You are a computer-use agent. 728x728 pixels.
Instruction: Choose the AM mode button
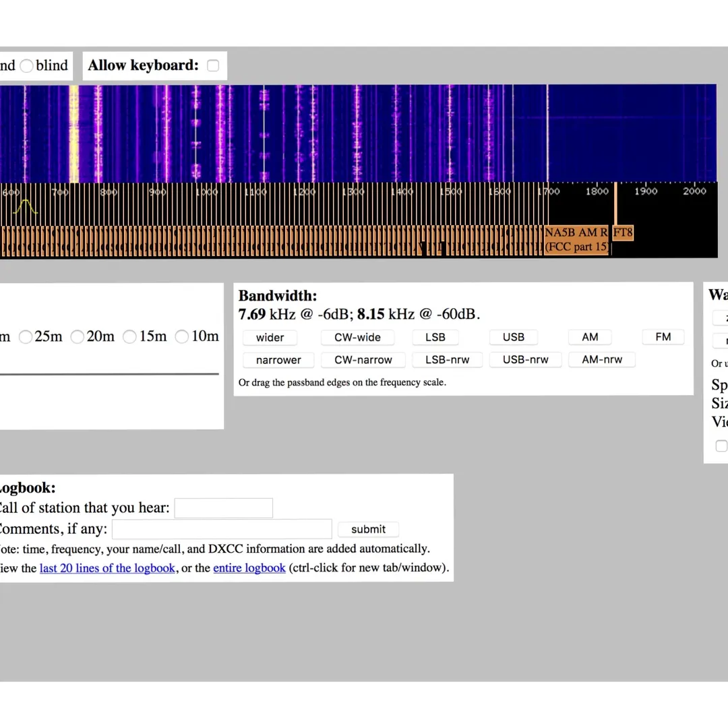pyautogui.click(x=590, y=337)
